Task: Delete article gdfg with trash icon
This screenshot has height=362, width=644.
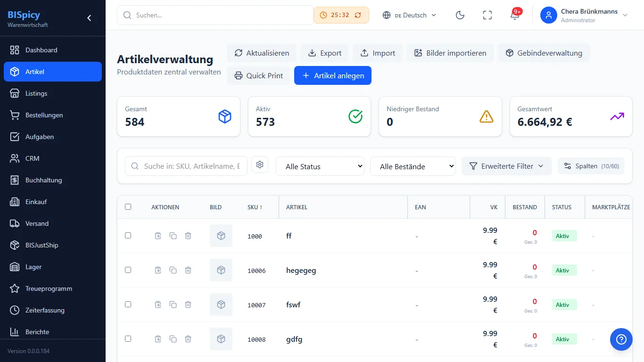Action: click(188, 339)
